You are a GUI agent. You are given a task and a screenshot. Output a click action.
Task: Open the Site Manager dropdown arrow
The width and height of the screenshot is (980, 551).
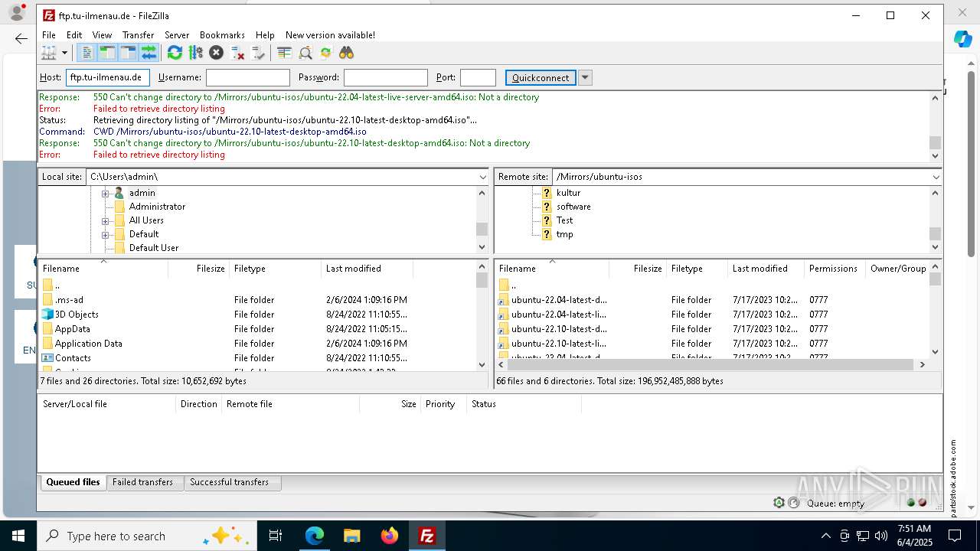64,53
